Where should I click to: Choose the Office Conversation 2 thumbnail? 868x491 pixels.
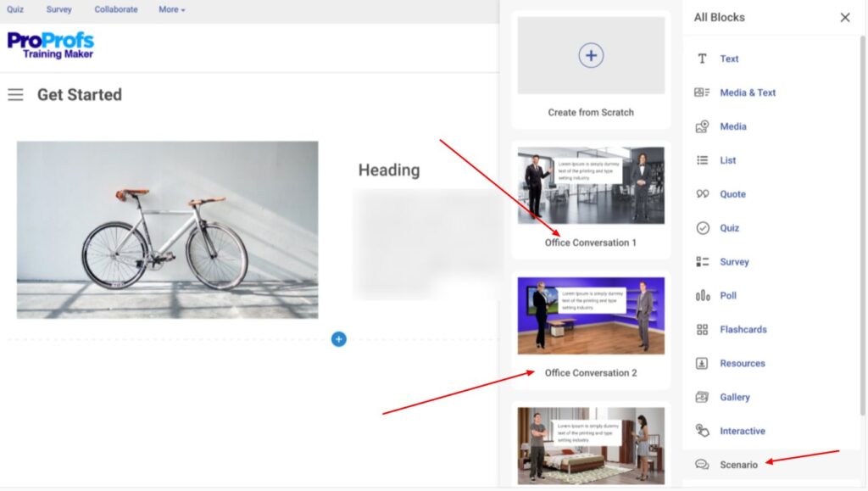pyautogui.click(x=591, y=315)
